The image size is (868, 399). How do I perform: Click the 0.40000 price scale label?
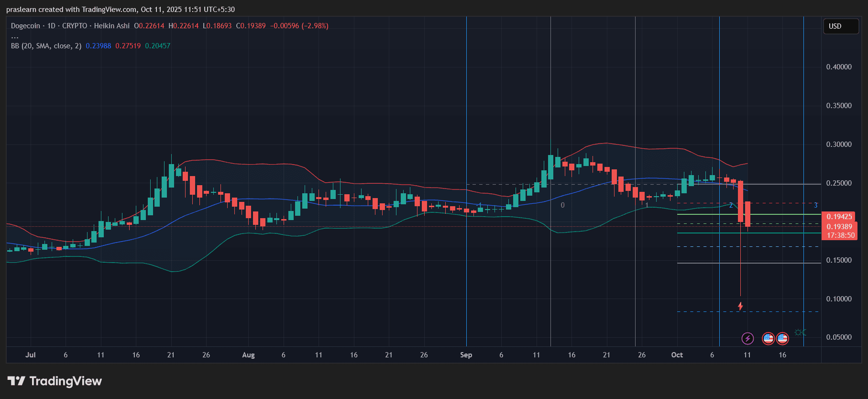point(839,67)
